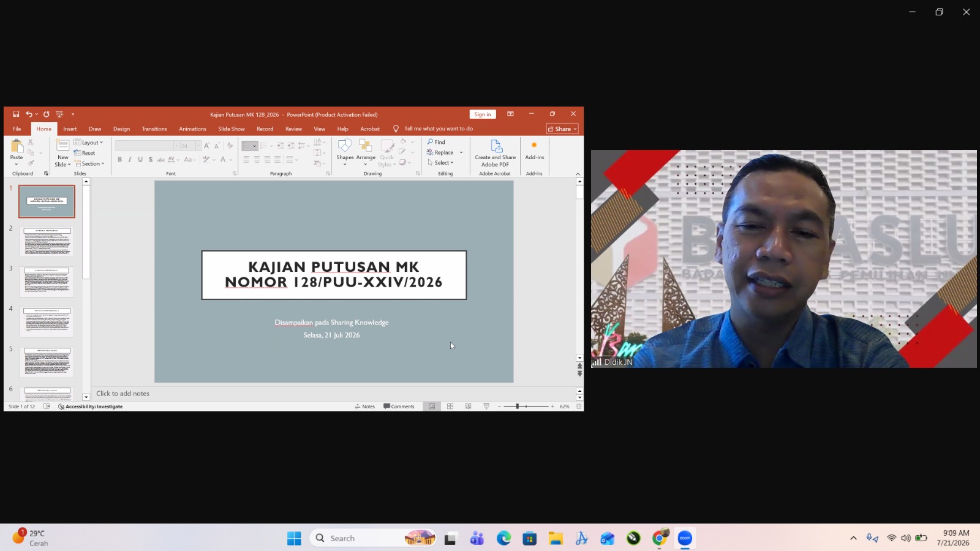Toggle the Notes pane
980x551 pixels.
click(x=364, y=407)
